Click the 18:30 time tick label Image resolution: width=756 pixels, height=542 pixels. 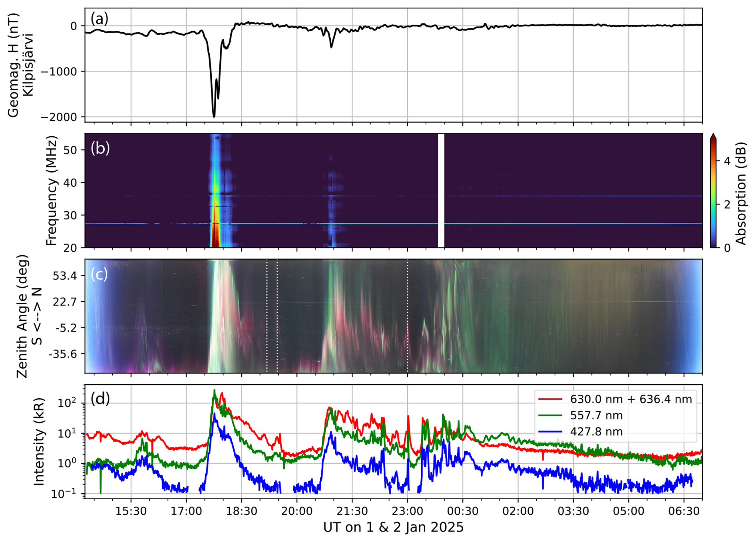(241, 512)
